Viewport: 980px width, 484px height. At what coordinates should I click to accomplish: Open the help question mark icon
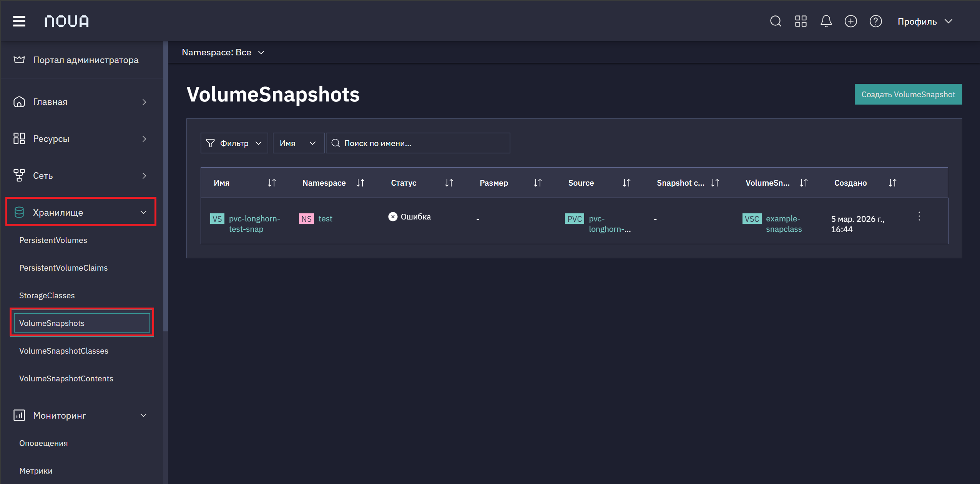point(876,21)
